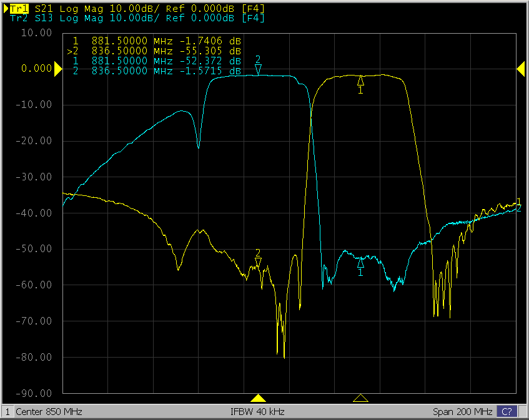529x420 pixels.
Task: Select cyan marker readout showing -52.372 dB
Action: click(157, 61)
